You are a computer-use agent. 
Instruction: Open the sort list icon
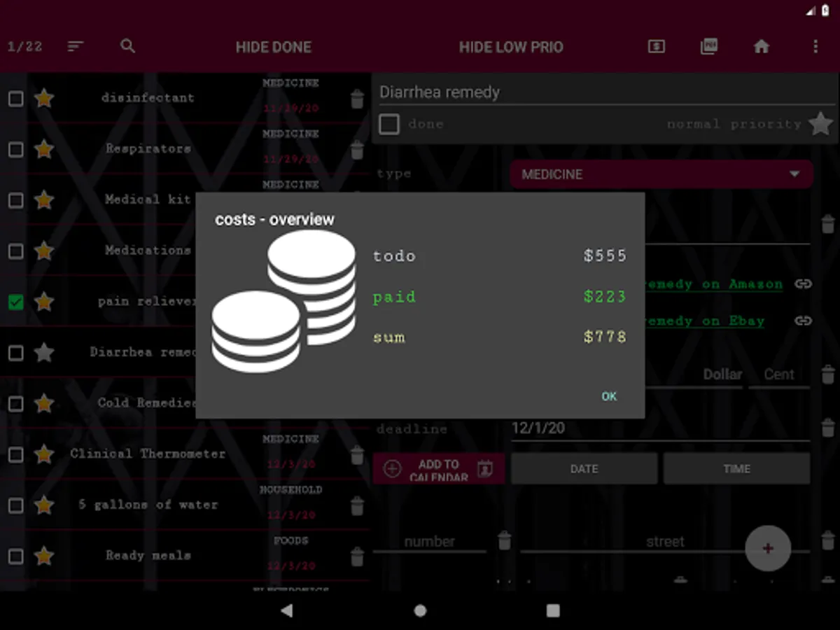click(76, 46)
